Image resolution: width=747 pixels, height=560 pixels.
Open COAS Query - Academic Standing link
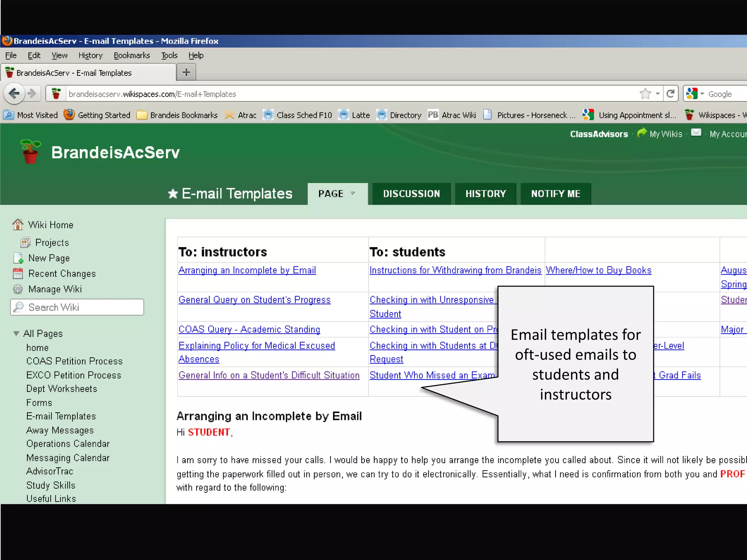coord(249,329)
